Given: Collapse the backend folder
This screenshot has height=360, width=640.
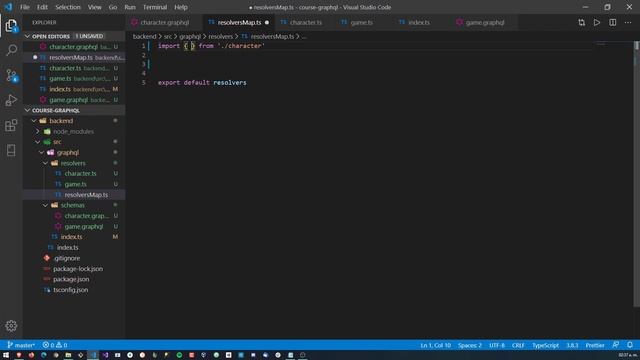Looking at the screenshot, I should (34, 121).
